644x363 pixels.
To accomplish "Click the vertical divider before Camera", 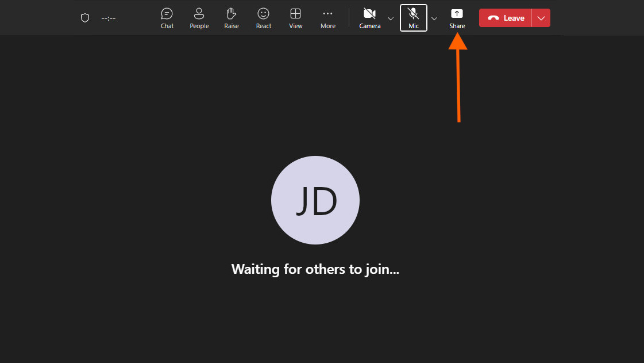I will (349, 18).
